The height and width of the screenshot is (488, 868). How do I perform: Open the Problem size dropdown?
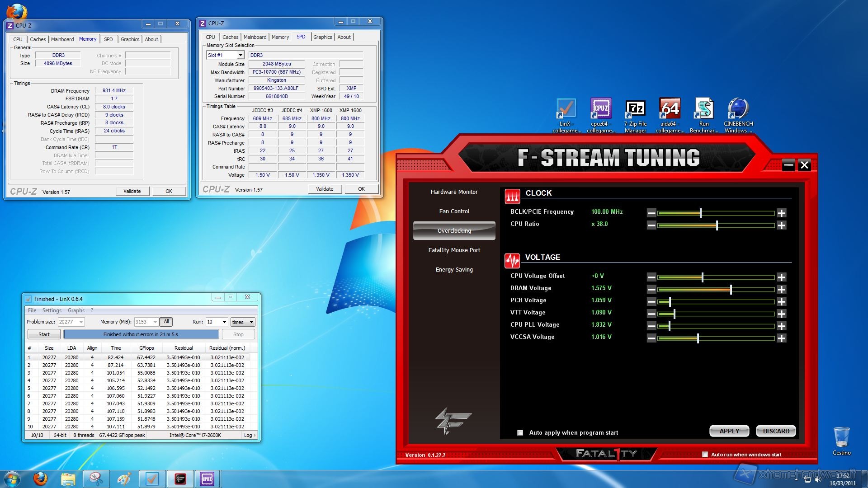tap(81, 322)
